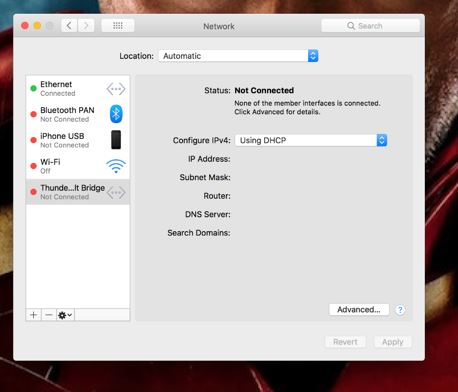
Task: Select the Wi-Fi service
Action: click(78, 166)
